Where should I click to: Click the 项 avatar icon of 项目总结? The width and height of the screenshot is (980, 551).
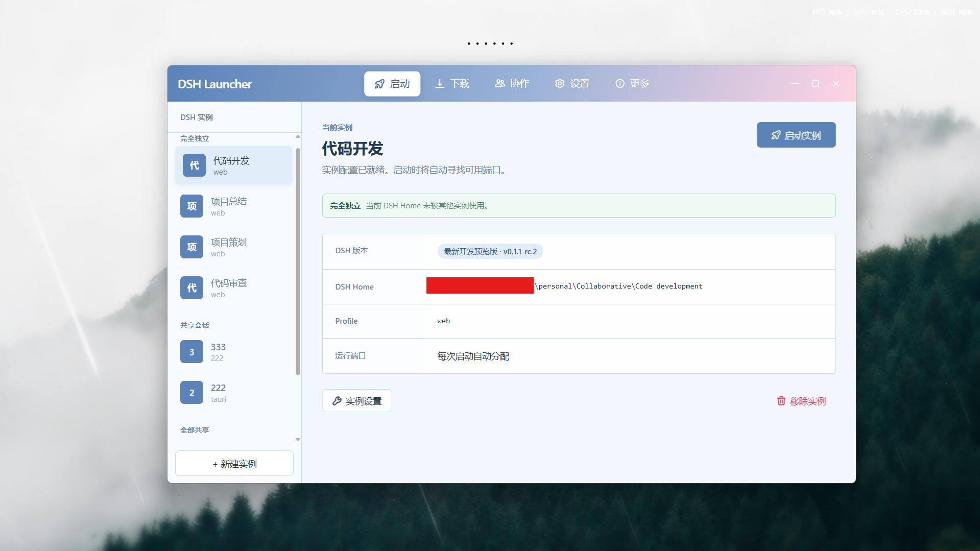point(192,206)
